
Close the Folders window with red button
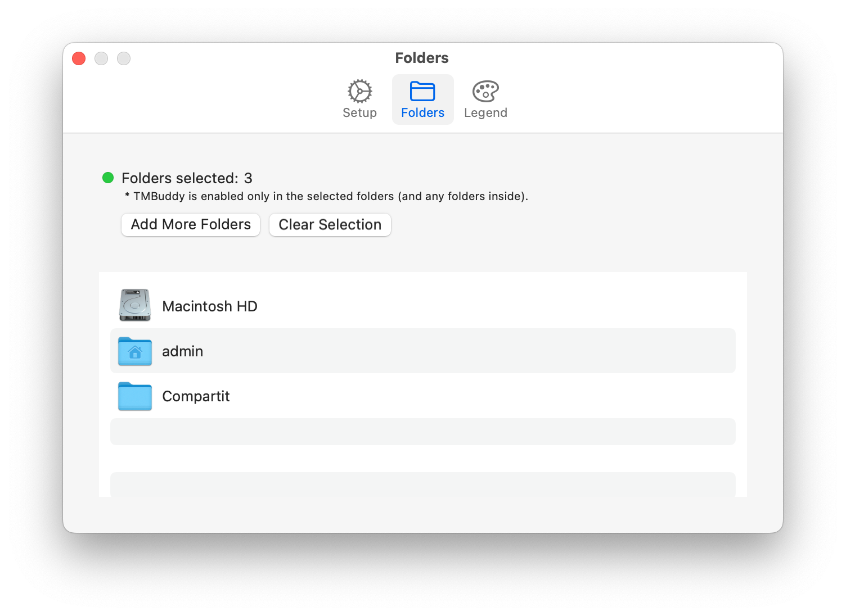pos(79,58)
